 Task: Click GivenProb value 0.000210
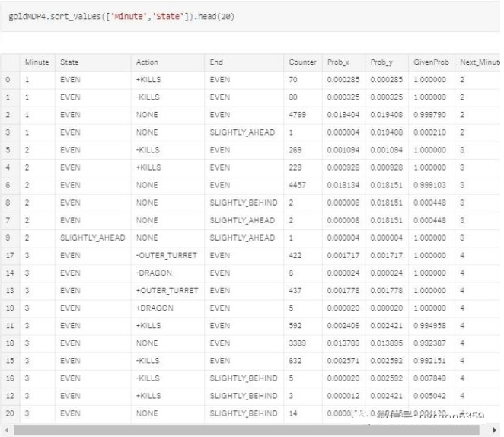pyautogui.click(x=429, y=132)
